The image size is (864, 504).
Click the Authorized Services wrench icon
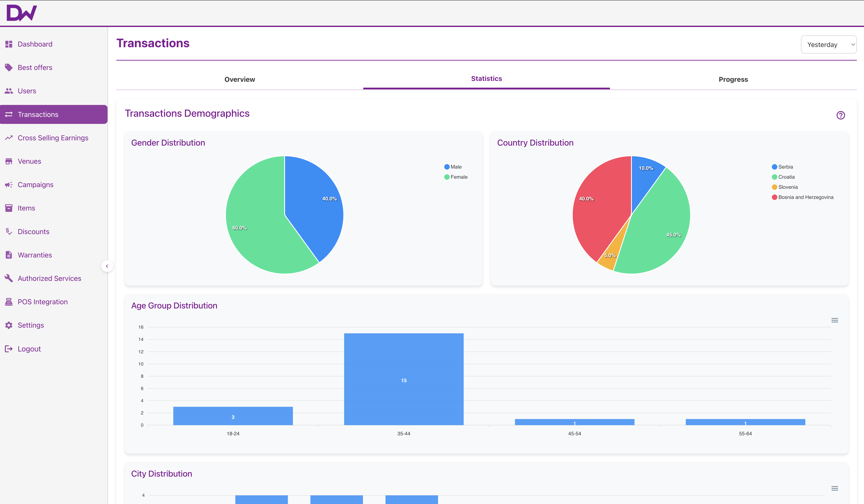point(9,278)
